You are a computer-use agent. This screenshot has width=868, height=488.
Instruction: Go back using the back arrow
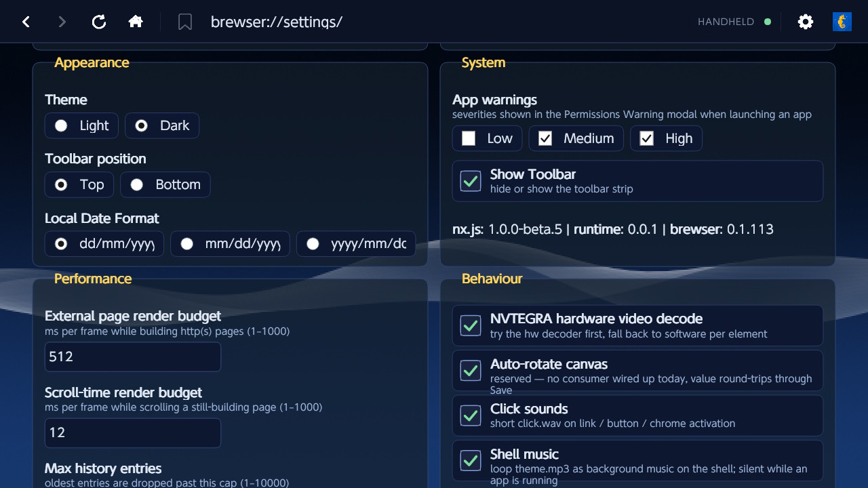pos(26,22)
